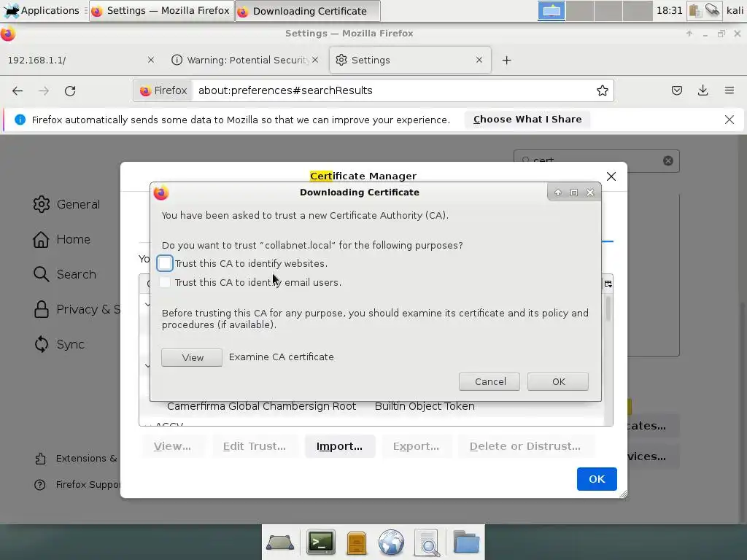The image size is (747, 560).
Task: Close the Settings tab
Action: tap(479, 60)
